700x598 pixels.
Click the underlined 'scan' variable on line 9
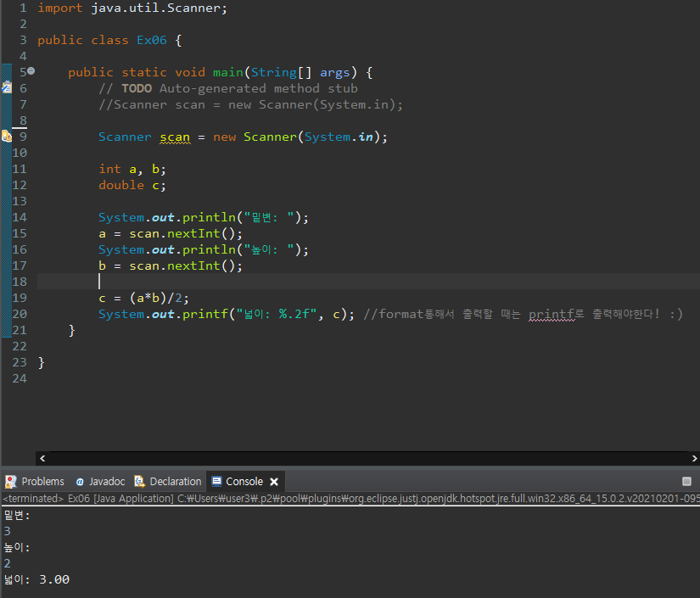click(175, 137)
